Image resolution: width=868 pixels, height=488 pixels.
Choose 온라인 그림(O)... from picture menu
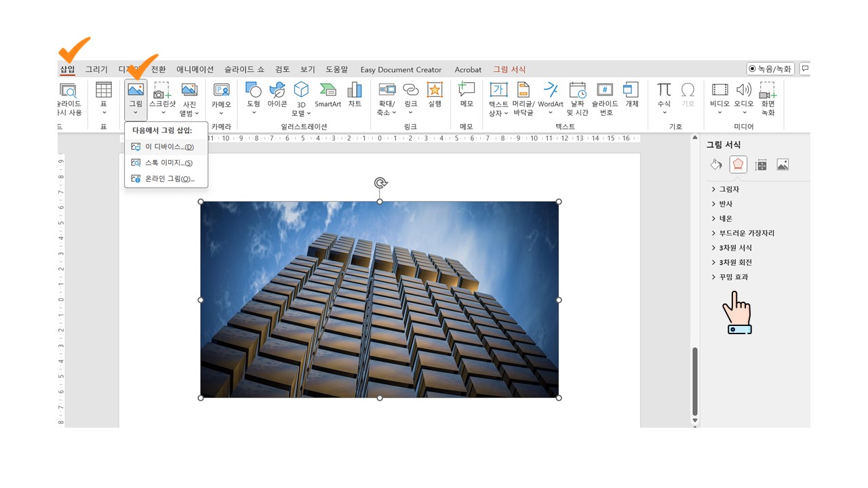click(x=166, y=179)
